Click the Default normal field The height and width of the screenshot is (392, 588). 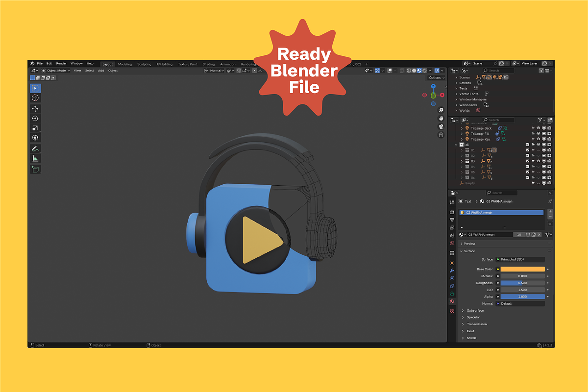(520, 303)
